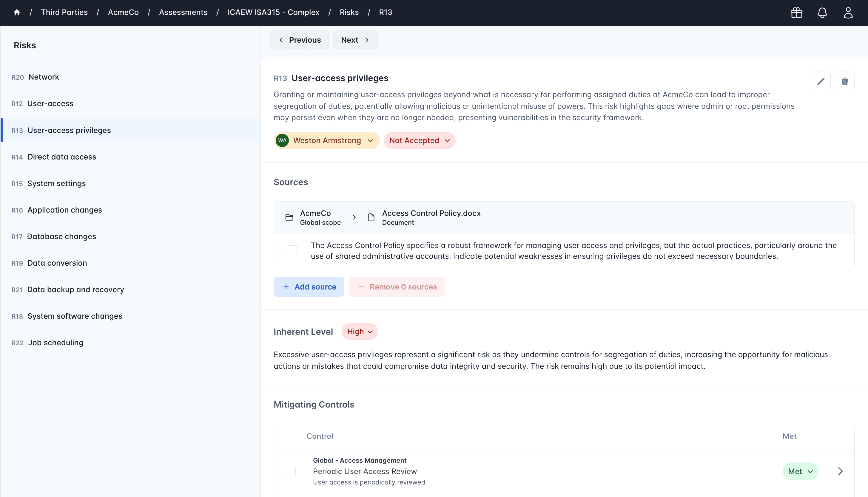Image resolution: width=868 pixels, height=497 pixels.
Task: Click the home icon in breadcrumb
Action: coord(17,13)
